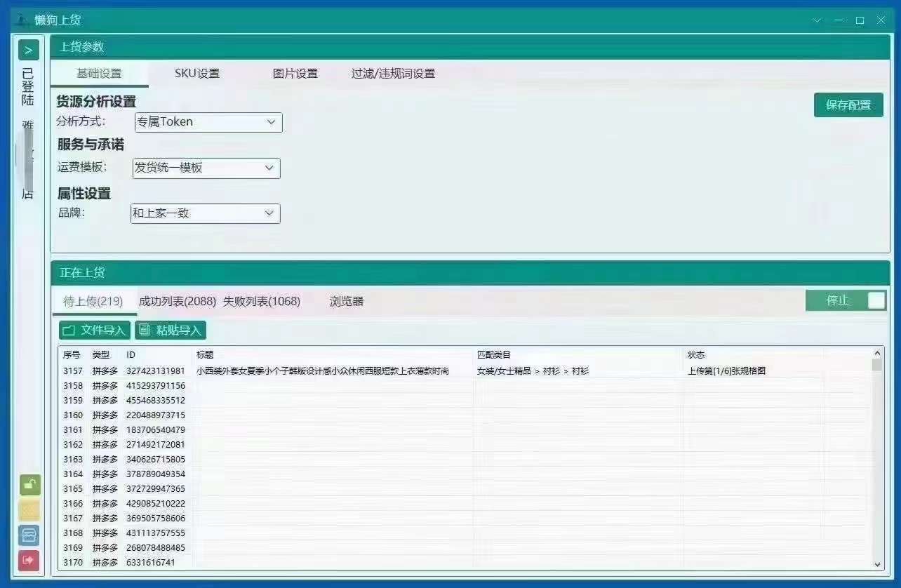Open the 品牌 dropdown 和上家一致
This screenshot has height=588, width=901.
206,213
